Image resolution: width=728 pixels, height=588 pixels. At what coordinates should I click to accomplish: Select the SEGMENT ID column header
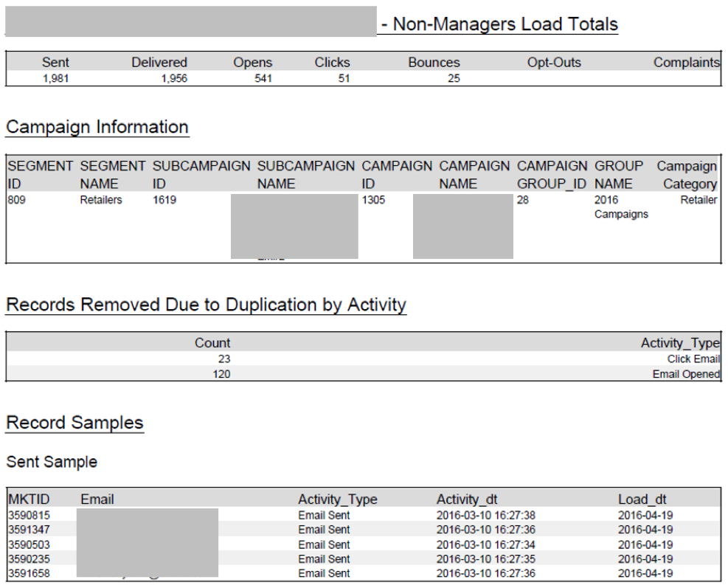point(40,175)
